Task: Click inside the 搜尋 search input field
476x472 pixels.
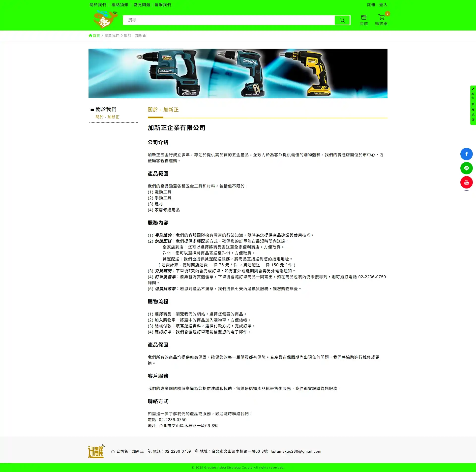Action: (x=223, y=20)
